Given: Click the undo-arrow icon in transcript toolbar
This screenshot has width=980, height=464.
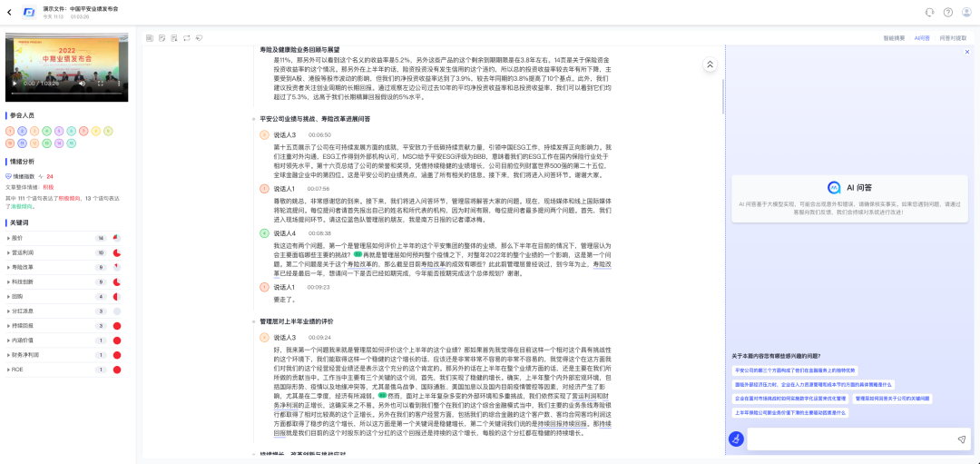Looking at the screenshot, I should [x=200, y=38].
